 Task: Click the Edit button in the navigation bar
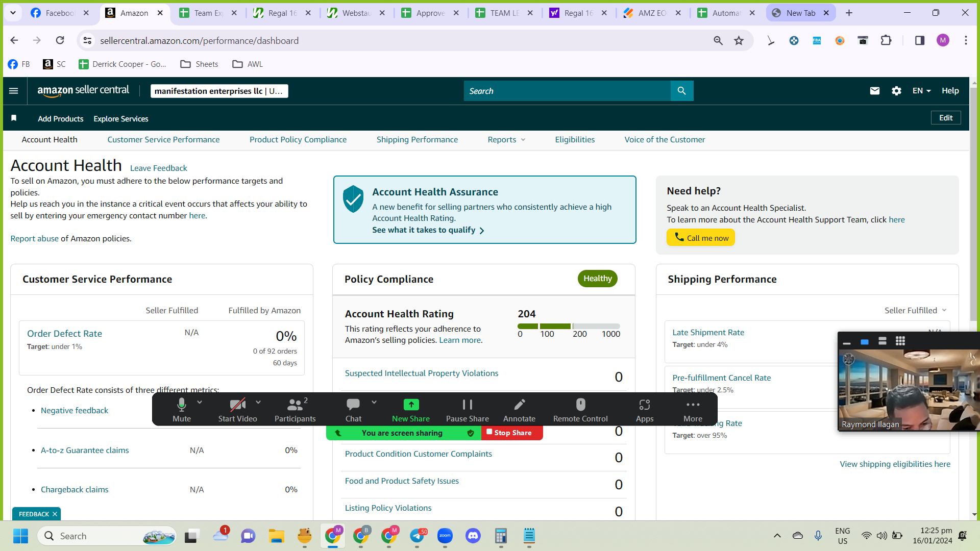coord(946,118)
